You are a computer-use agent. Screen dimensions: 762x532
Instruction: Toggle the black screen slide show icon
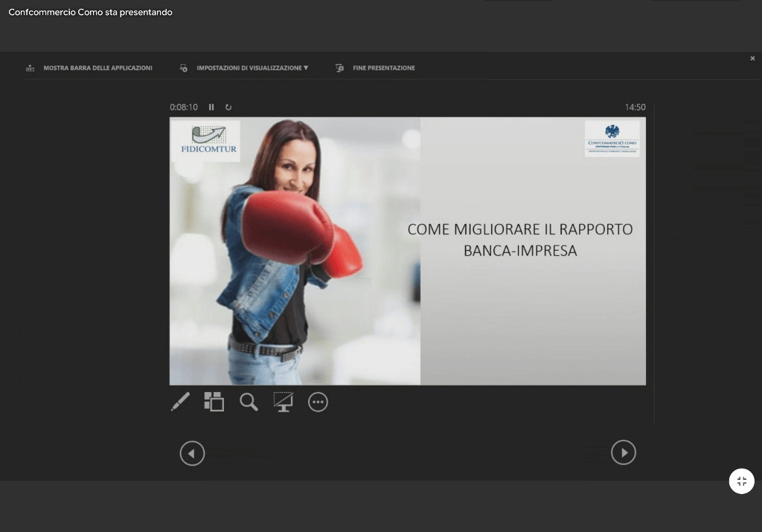283,402
